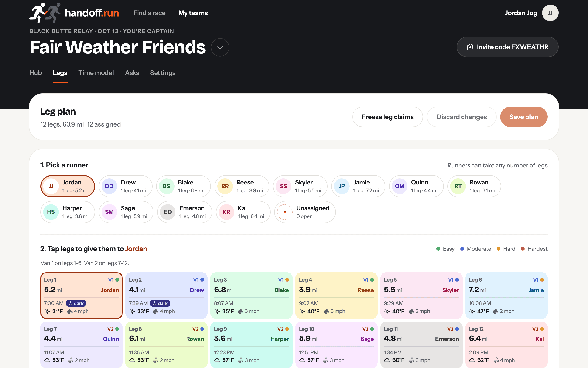Image resolution: width=588 pixels, height=368 pixels.
Task: Click the JP avatar for Jamie
Action: coord(342,186)
